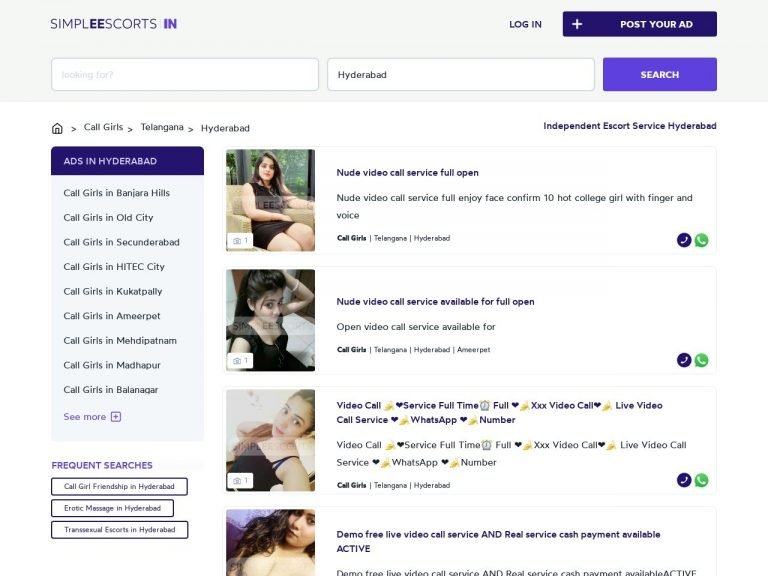The image size is (768, 576).
Task: Click the home icon in the breadcrumb
Action: click(57, 128)
